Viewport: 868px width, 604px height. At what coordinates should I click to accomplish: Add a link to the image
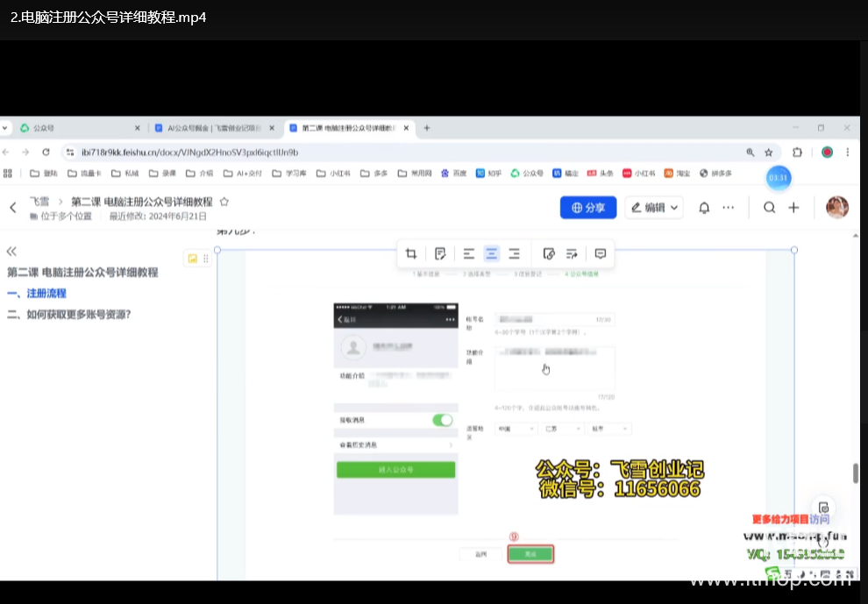pyautogui.click(x=549, y=253)
